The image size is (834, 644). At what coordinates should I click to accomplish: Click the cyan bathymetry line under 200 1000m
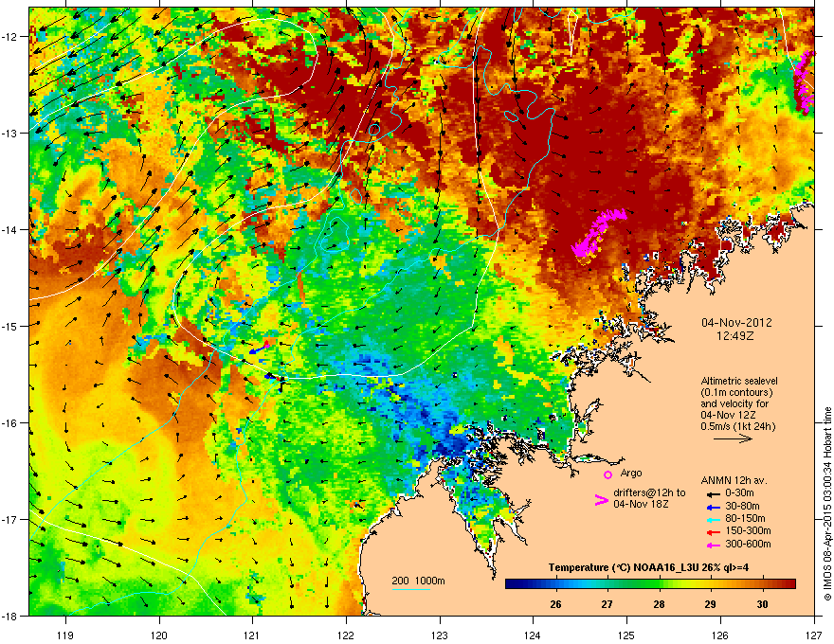click(x=411, y=590)
